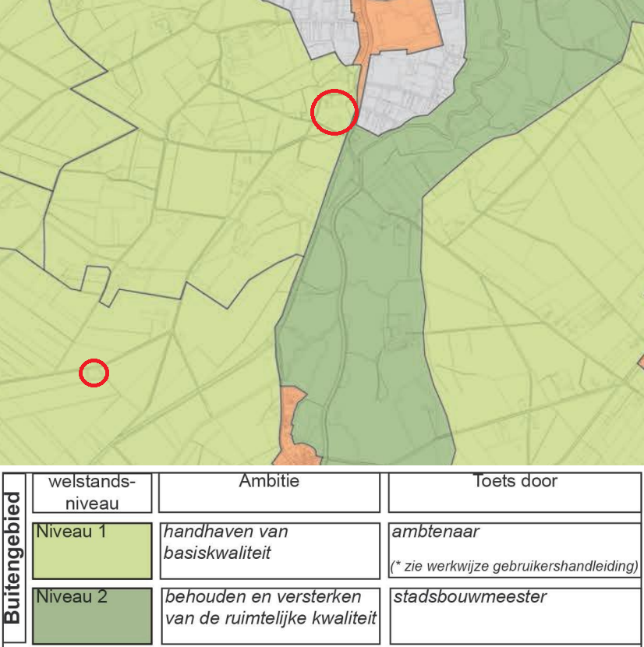This screenshot has width=644, height=647.
Task: Click the 'stadsbouwmeester' cell
Action: point(515,616)
